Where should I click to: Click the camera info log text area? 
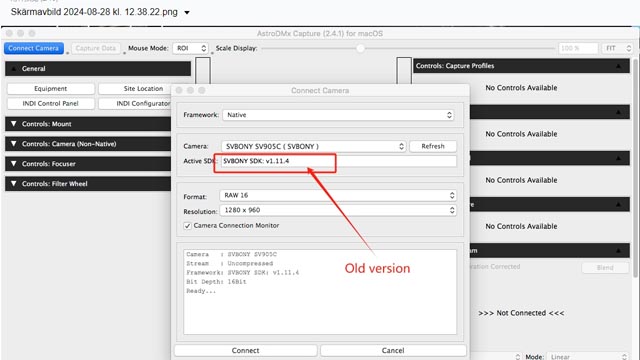(x=320, y=292)
